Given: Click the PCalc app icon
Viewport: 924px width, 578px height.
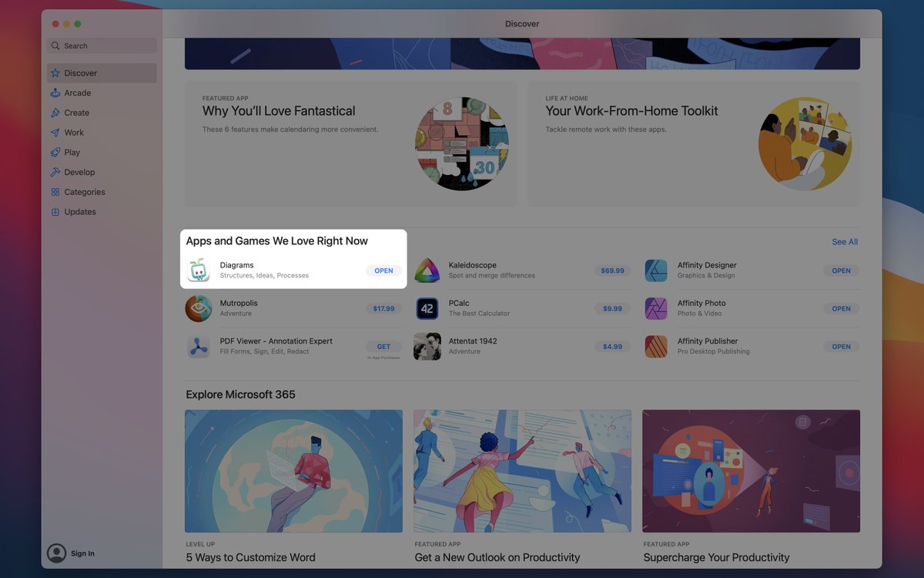Looking at the screenshot, I should point(427,308).
